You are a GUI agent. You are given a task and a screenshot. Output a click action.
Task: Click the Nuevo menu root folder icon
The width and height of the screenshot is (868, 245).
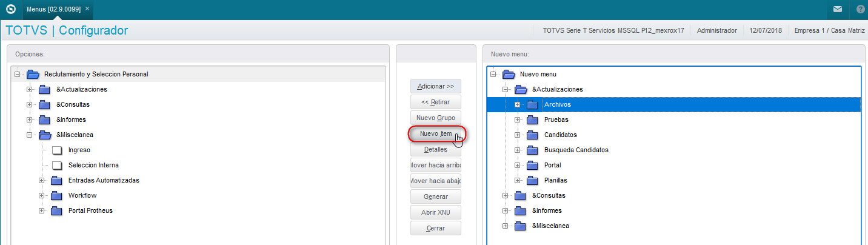[509, 74]
